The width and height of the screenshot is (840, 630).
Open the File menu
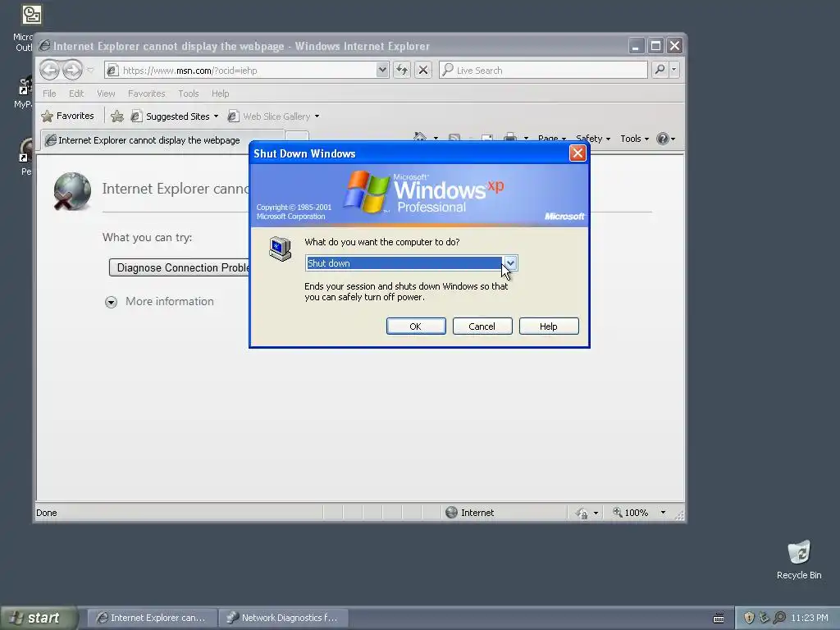[49, 94]
